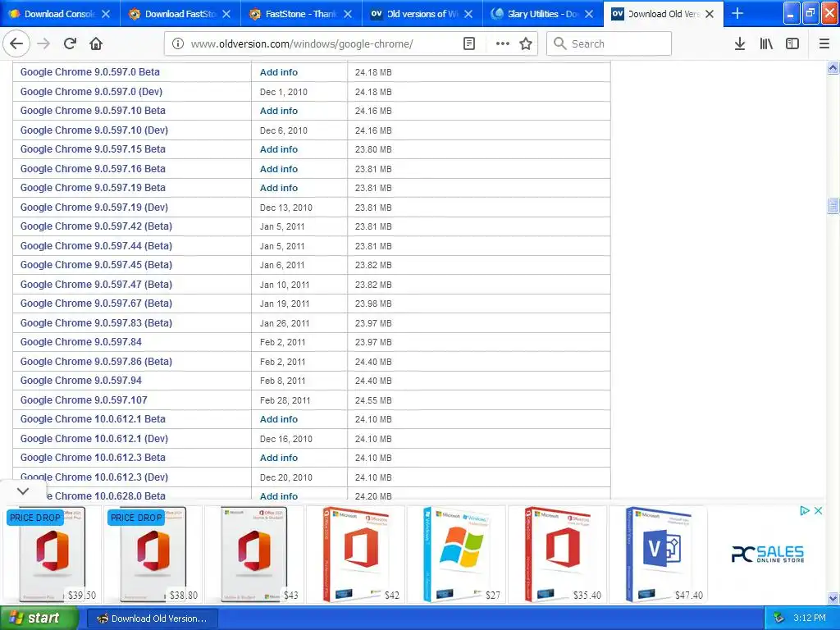Click the address bar URL

pos(302,44)
